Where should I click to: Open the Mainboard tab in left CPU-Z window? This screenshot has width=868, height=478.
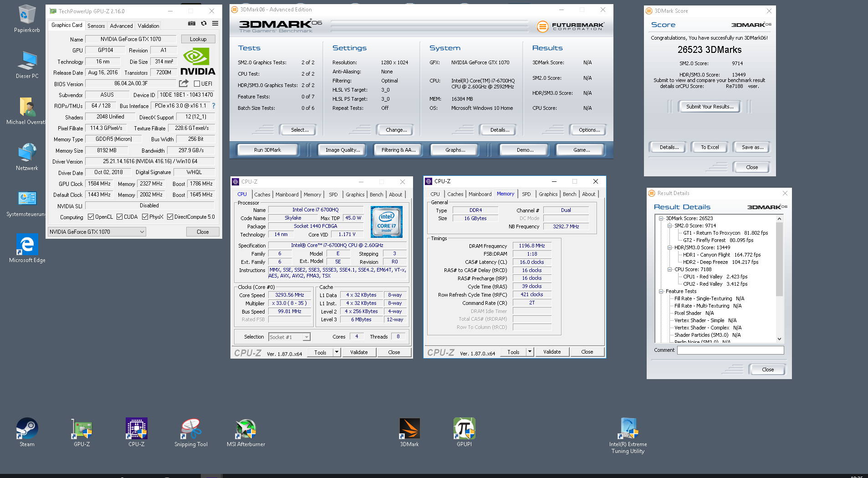pos(287,195)
